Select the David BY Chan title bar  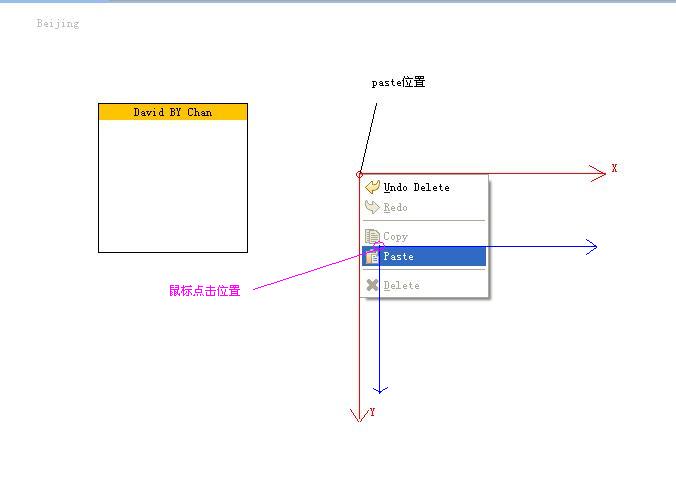pos(173,112)
